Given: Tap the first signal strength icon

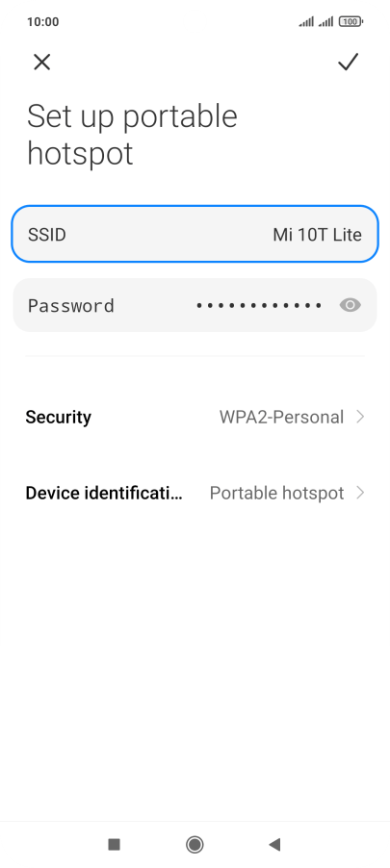Looking at the screenshot, I should coord(306,21).
